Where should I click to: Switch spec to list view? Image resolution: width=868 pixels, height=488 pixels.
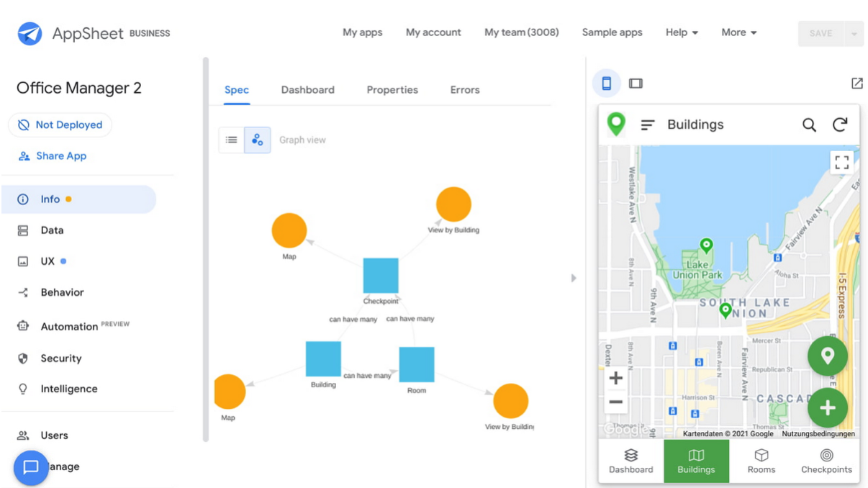(232, 140)
